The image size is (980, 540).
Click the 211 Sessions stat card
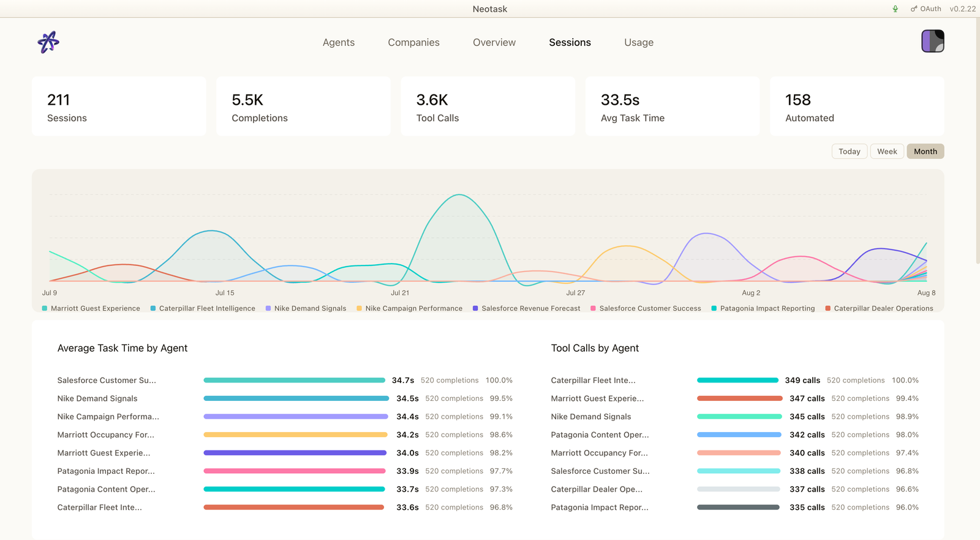click(x=119, y=106)
